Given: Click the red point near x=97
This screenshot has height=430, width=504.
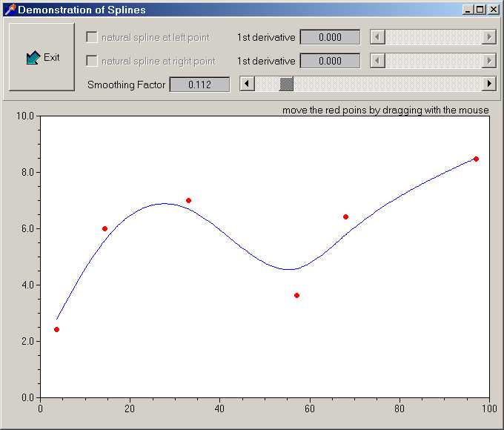Looking at the screenshot, I should tap(476, 159).
